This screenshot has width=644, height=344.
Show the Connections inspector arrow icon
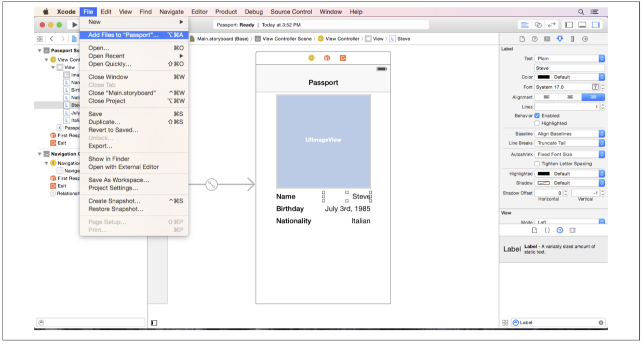(585, 39)
